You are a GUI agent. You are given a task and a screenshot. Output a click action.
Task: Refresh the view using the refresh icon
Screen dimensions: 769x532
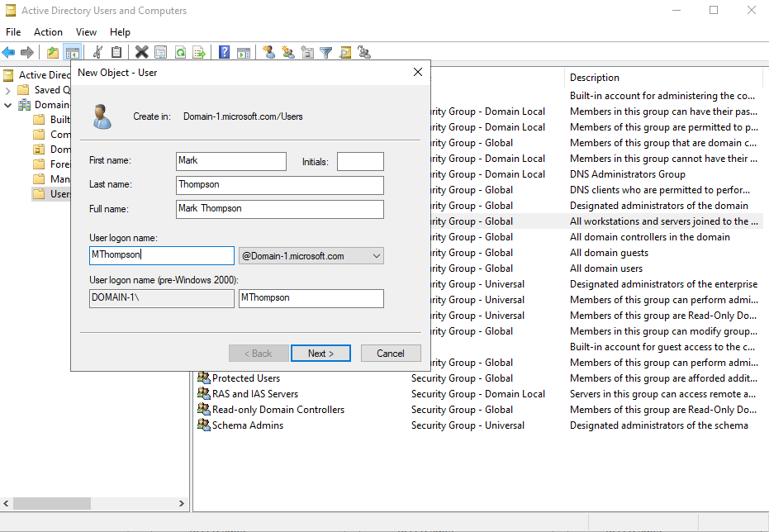tap(180, 52)
